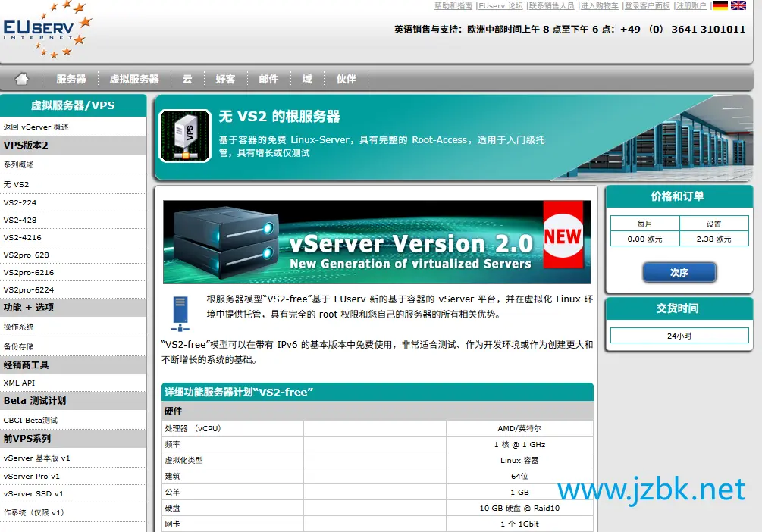Click the 经销商工具 section heading
The width and height of the screenshot is (762, 532).
pyautogui.click(x=73, y=365)
